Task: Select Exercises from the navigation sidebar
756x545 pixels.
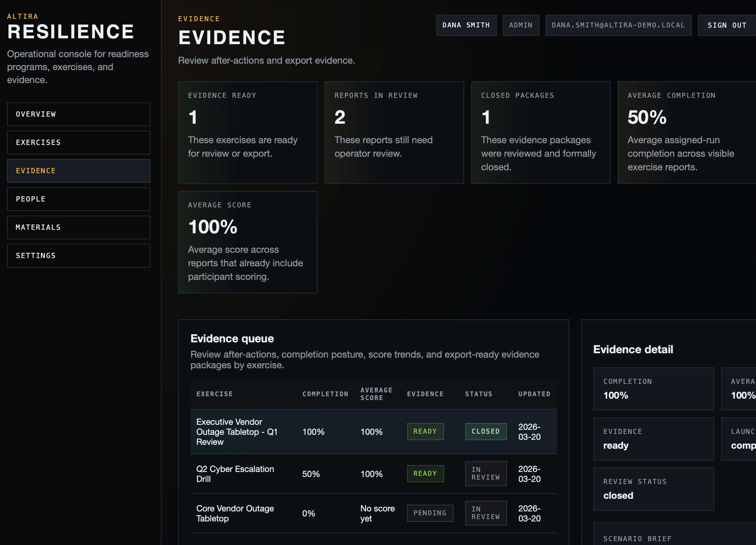Action: pyautogui.click(x=78, y=142)
